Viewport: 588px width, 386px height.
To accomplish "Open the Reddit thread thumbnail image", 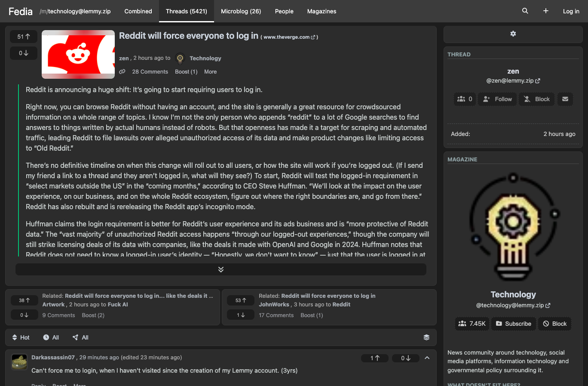I will [78, 54].
